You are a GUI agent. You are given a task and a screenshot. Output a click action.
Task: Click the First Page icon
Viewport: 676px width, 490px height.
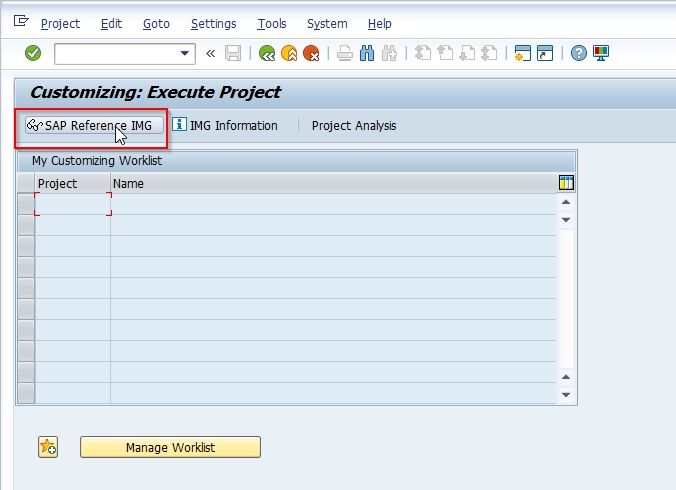coord(423,53)
